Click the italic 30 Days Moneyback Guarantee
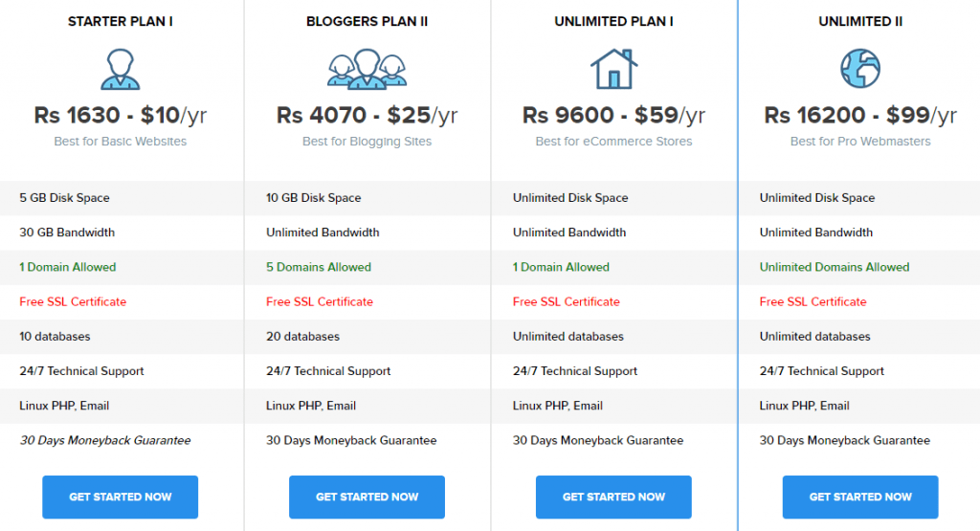This screenshot has width=980, height=531. [105, 440]
